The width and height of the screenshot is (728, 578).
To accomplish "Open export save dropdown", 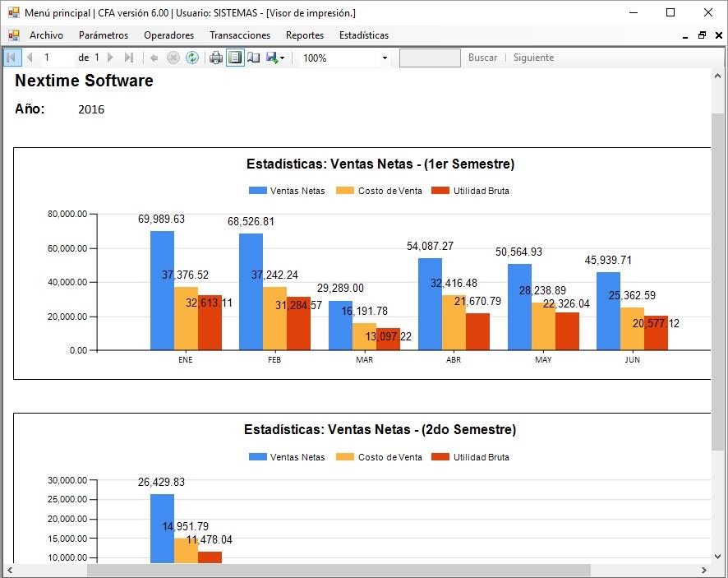I will pos(275,58).
